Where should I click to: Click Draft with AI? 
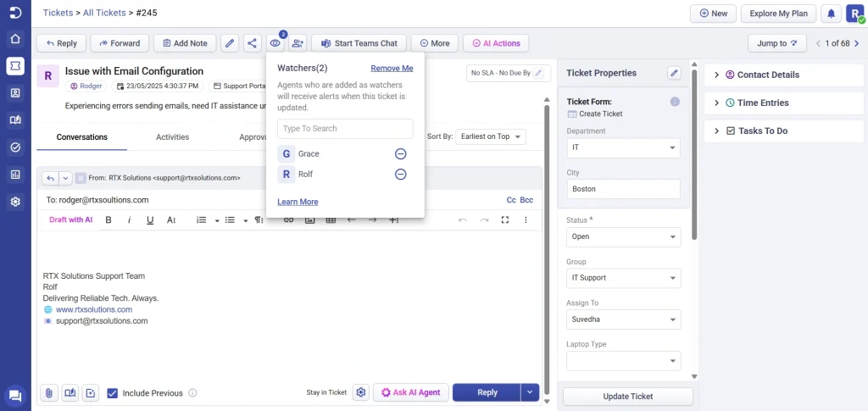(x=71, y=219)
